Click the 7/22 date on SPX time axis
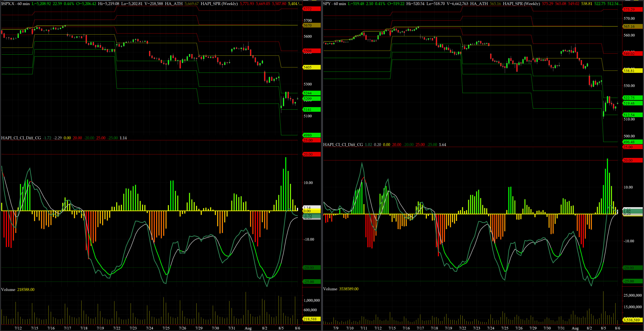 click(x=117, y=328)
